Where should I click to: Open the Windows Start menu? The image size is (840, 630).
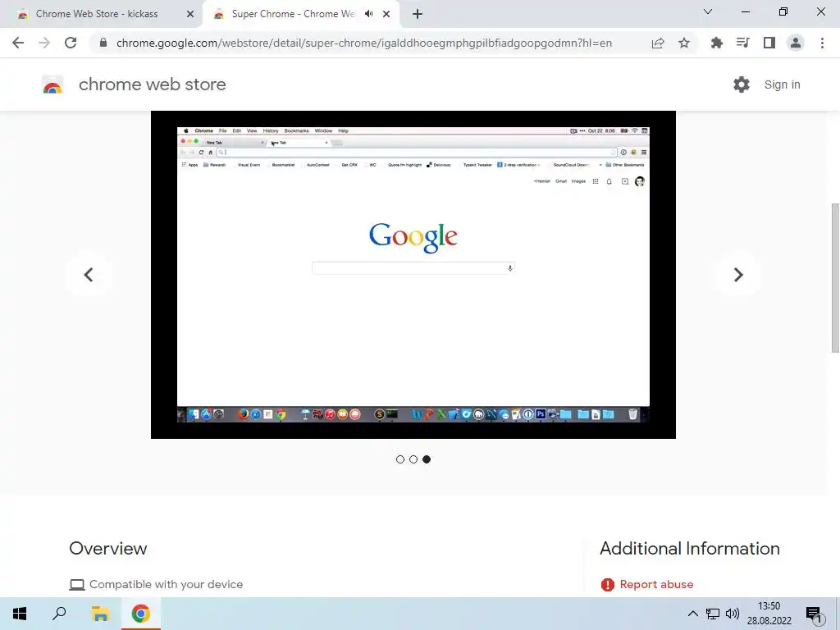tap(20, 614)
